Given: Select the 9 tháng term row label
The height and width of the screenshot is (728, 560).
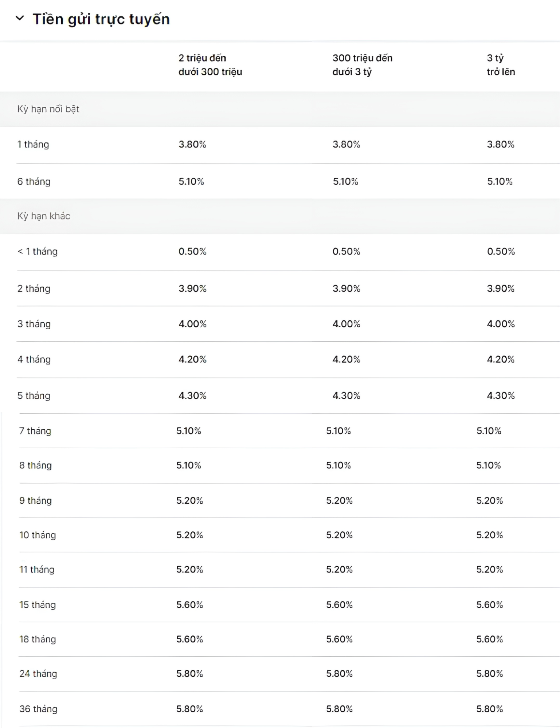Looking at the screenshot, I should point(36,500).
